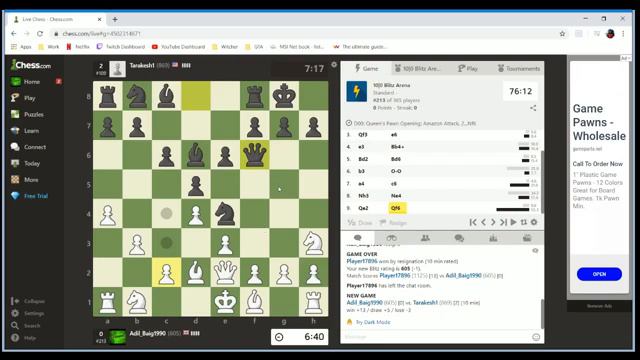Screen dimensions: 640x360
Task: Select move Qe2 in the move list
Action: coord(363,208)
